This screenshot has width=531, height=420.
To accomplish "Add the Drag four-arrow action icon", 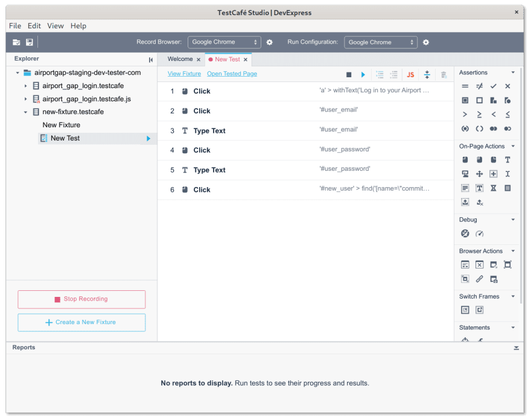I will pos(479,174).
